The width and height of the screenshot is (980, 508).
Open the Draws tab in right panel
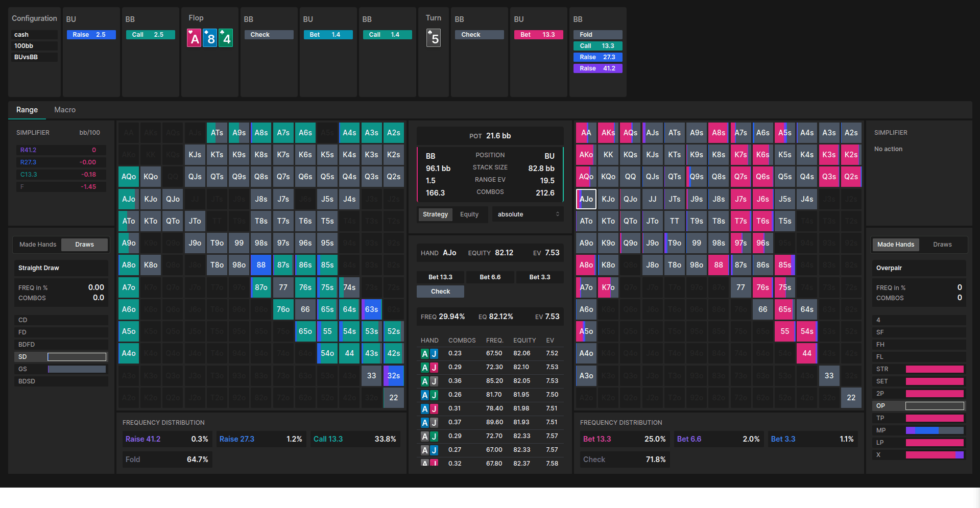click(942, 245)
